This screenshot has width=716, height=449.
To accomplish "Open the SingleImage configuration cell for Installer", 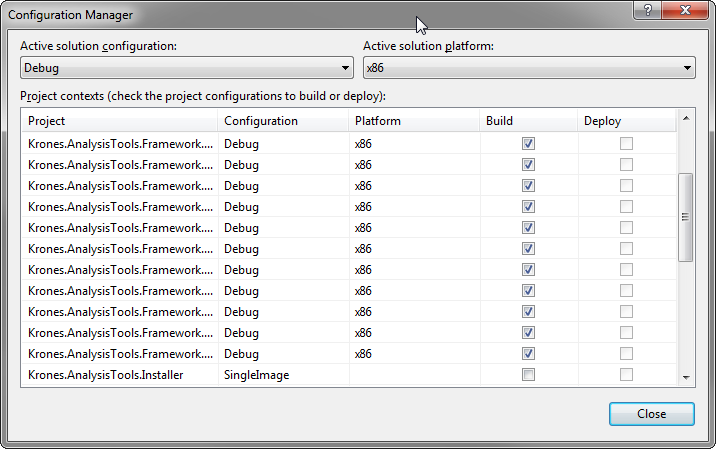I will pyautogui.click(x=283, y=375).
